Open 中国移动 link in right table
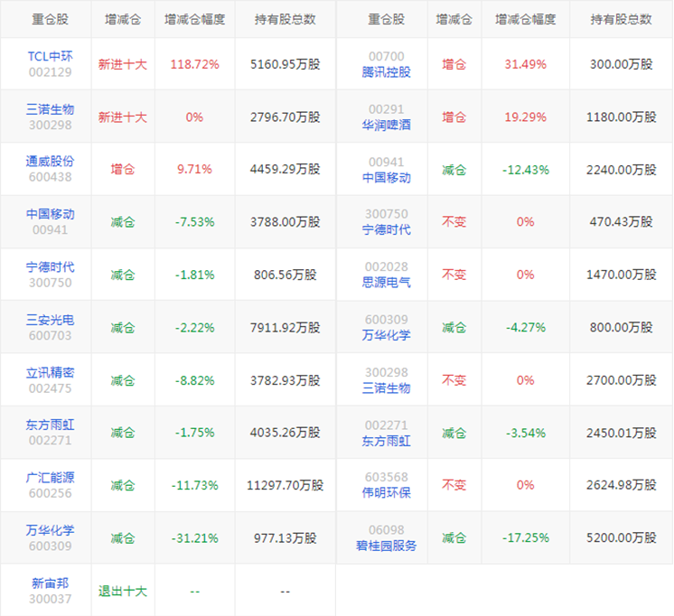The width and height of the screenshot is (674, 616). (x=387, y=178)
